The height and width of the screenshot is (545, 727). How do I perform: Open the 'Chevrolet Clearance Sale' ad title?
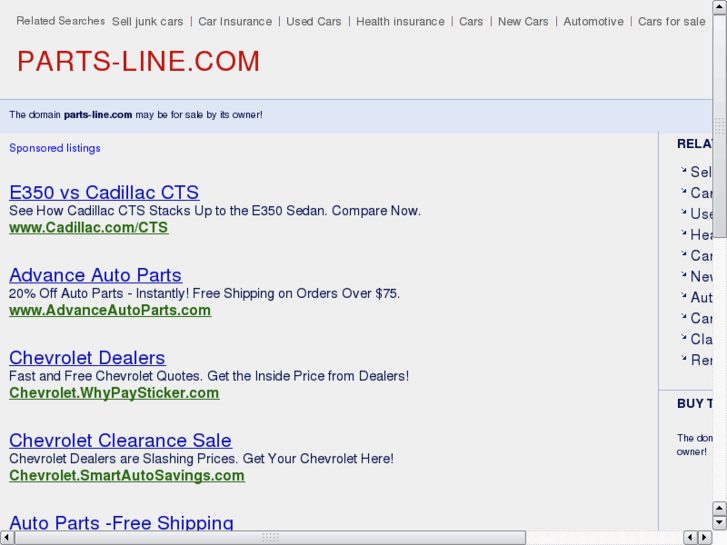point(121,440)
